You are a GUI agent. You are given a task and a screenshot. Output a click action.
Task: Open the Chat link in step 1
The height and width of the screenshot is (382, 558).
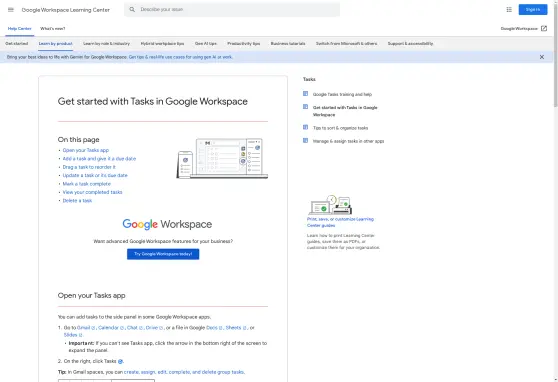(132, 328)
